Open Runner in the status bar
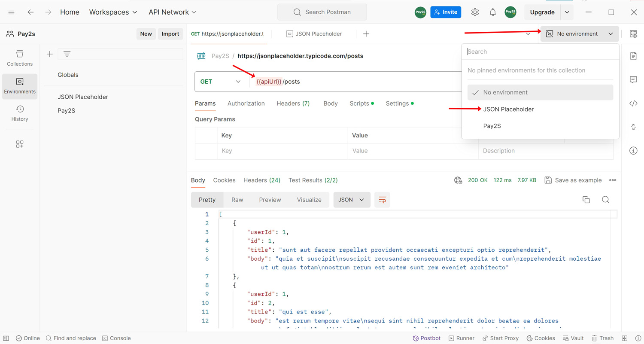Screen dimensions: 644x344 click(x=462, y=338)
